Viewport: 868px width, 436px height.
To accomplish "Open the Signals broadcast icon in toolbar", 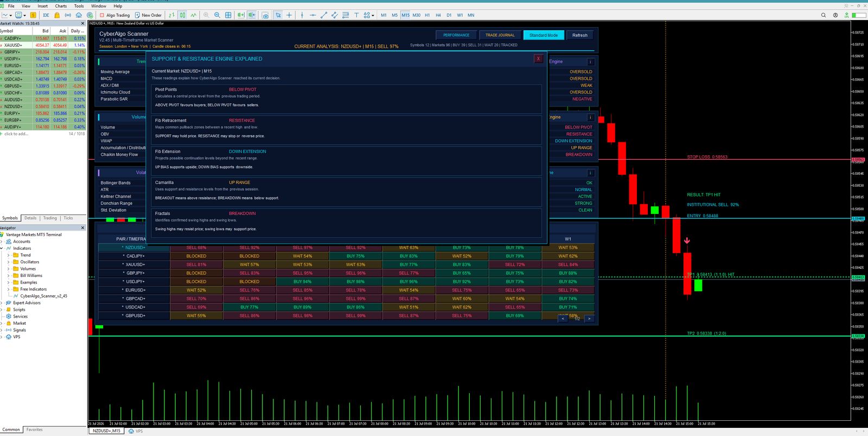I will (68, 15).
